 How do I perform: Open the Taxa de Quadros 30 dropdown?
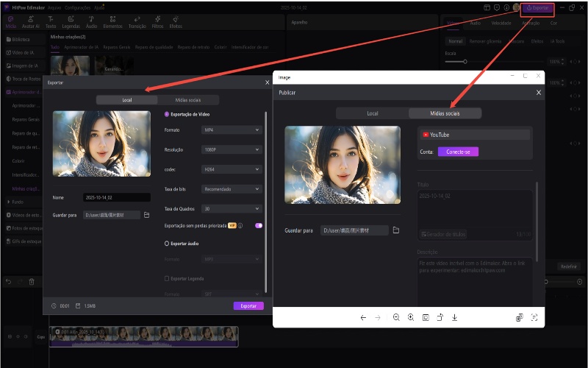click(232, 208)
